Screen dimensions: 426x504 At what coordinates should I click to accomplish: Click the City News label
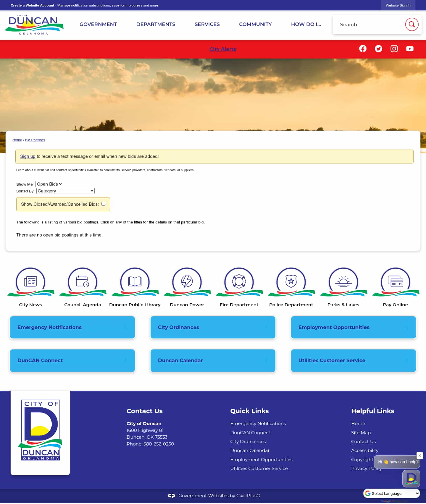coord(30,305)
